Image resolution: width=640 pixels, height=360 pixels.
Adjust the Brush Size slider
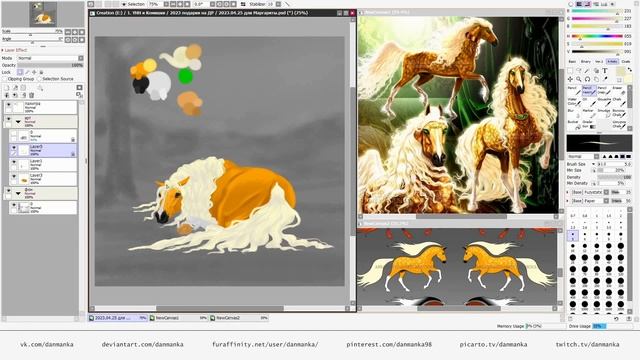(x=615, y=164)
